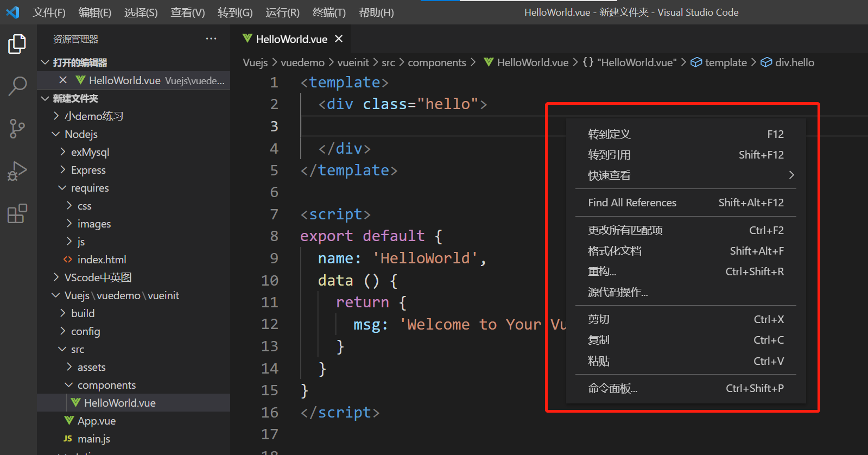Choose 转到引用 in context menu

click(x=686, y=155)
